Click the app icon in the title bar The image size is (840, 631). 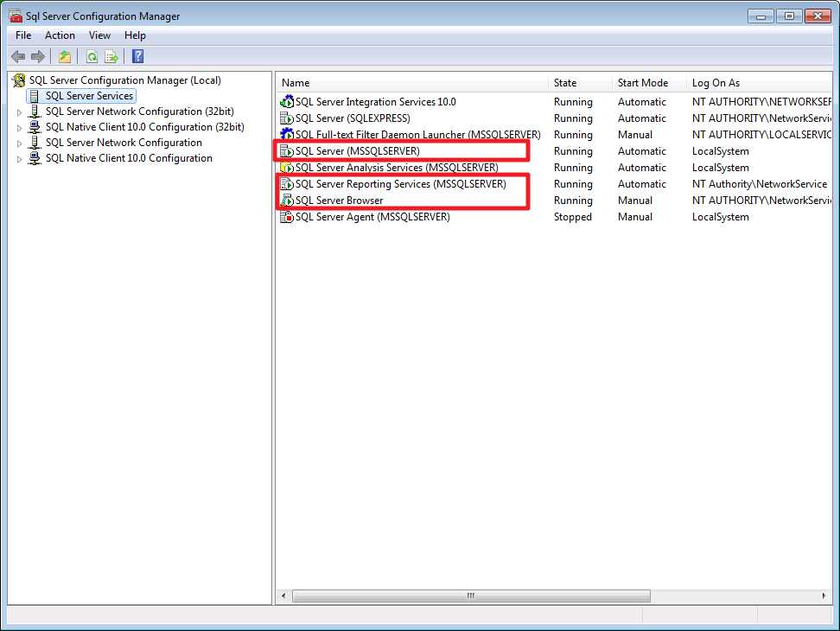[16, 16]
